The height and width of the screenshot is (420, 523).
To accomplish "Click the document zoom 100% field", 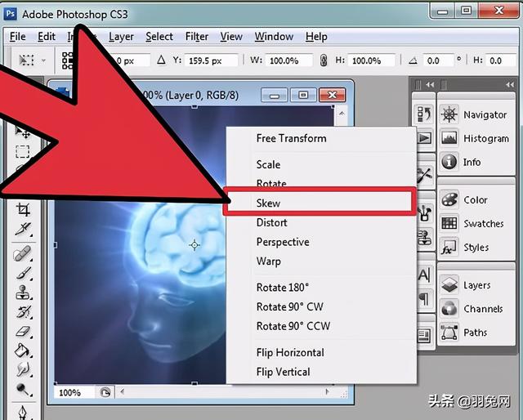I will point(74,392).
